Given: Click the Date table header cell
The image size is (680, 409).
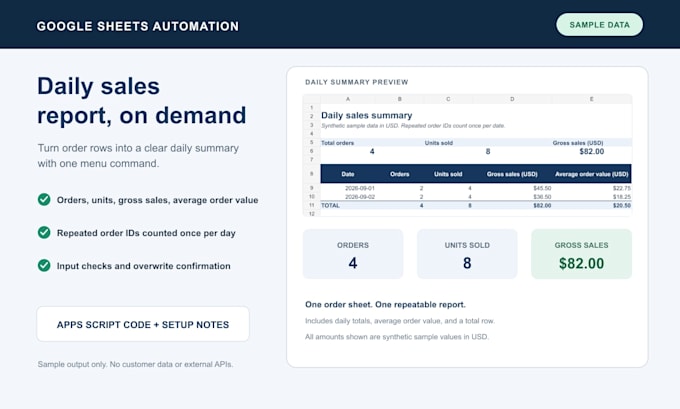Looking at the screenshot, I should click(x=348, y=174).
